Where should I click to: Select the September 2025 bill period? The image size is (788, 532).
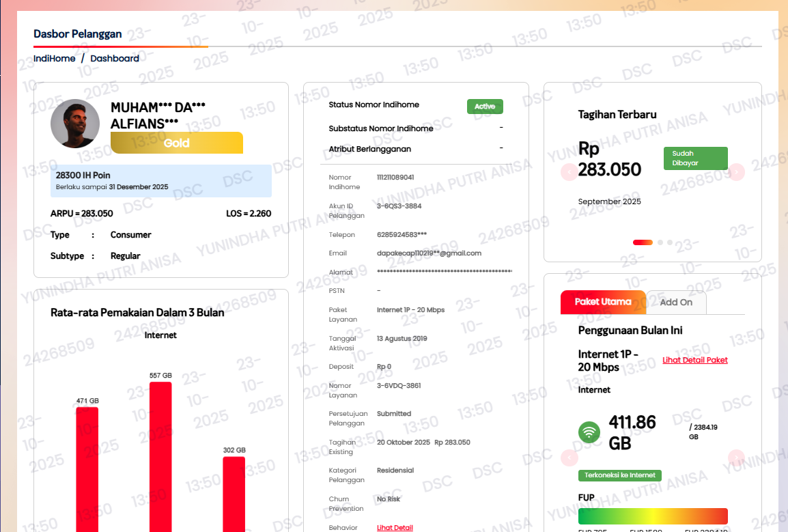(x=610, y=201)
